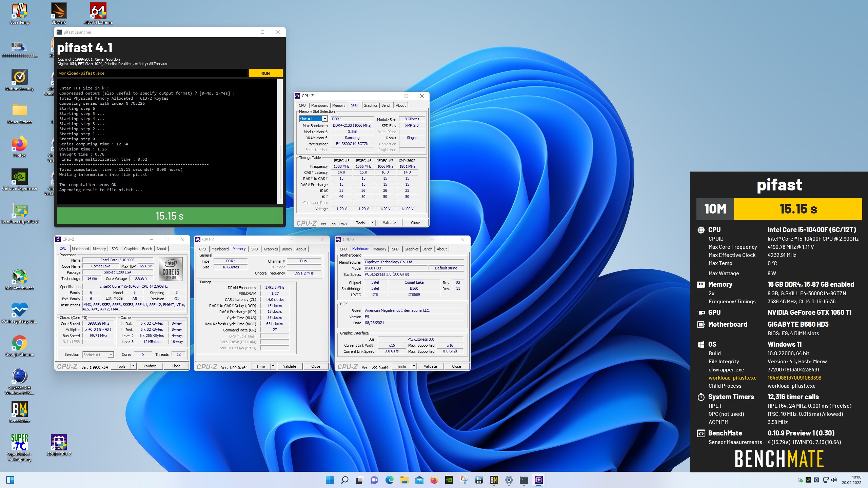The height and width of the screenshot is (488, 868).
Task: Click the 12,316 timer calls entry
Action: coord(793,397)
